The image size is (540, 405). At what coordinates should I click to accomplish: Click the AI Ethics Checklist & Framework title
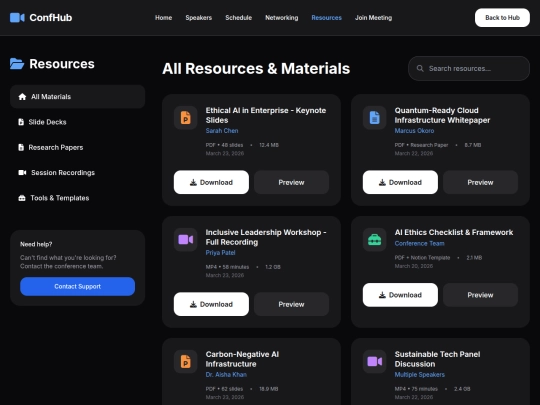tap(454, 232)
